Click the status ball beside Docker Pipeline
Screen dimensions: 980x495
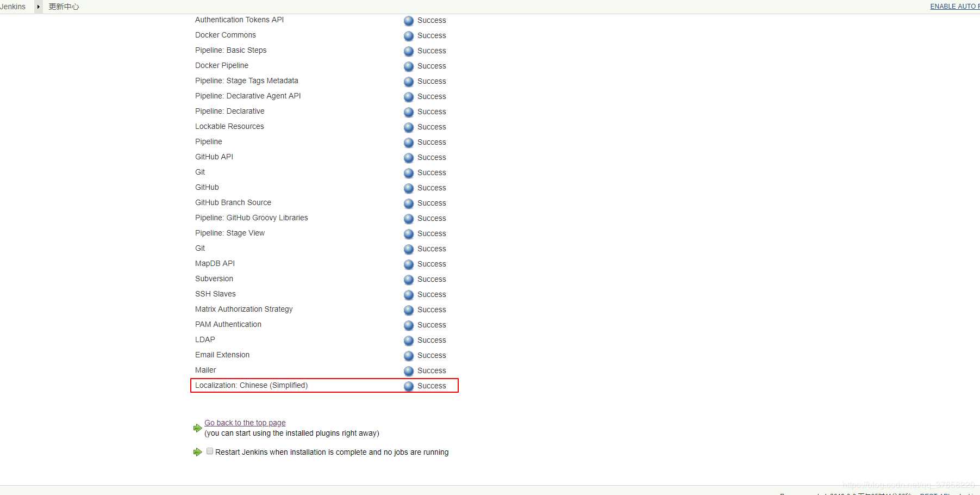tap(409, 66)
